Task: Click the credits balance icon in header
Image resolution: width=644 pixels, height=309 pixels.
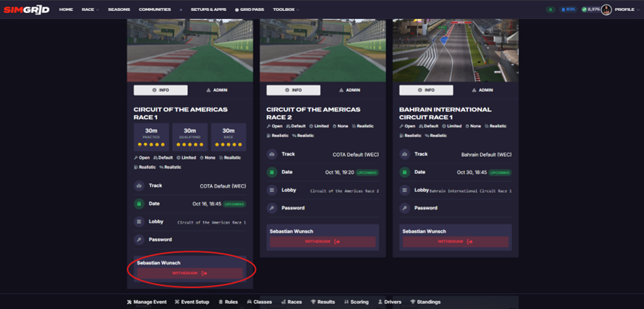Action: point(585,10)
